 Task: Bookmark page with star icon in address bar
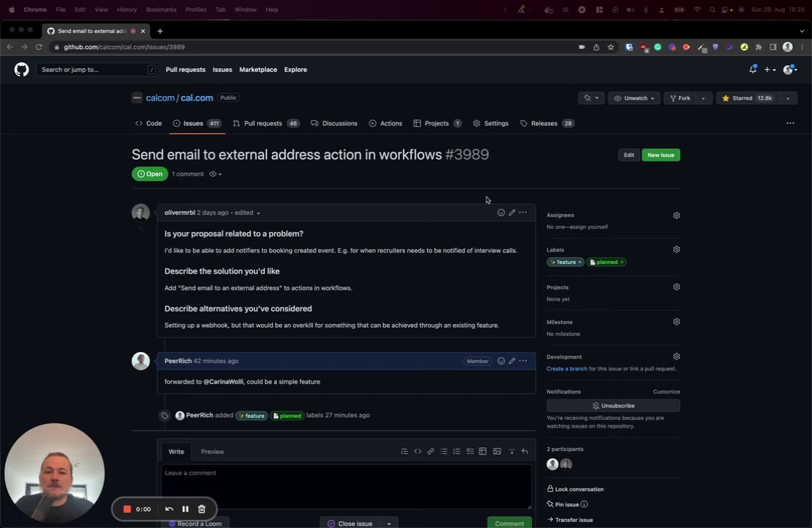[610, 47]
